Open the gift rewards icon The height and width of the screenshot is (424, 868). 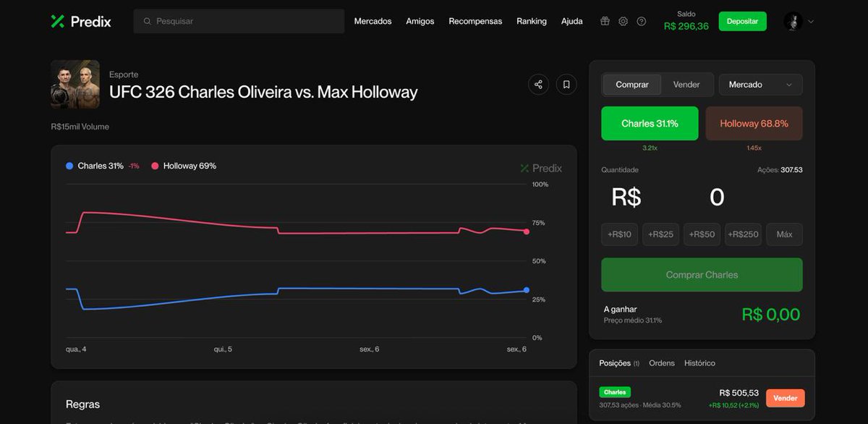605,21
